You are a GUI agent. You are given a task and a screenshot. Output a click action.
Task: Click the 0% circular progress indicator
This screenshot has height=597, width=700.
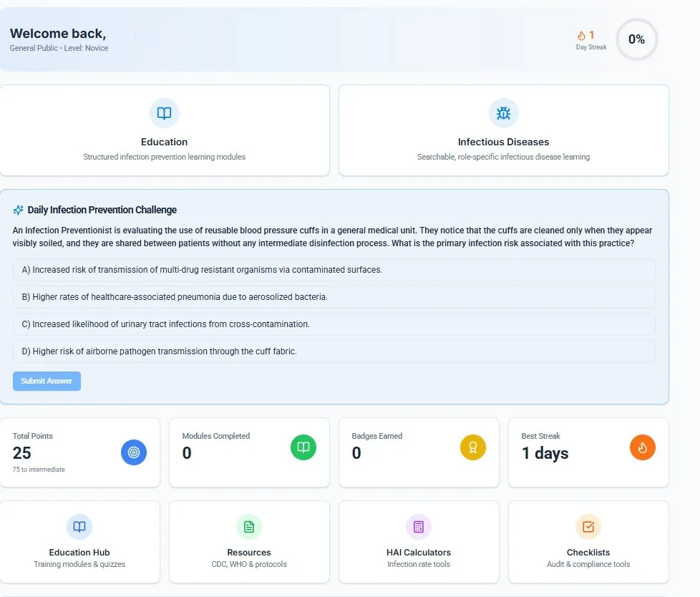point(636,39)
